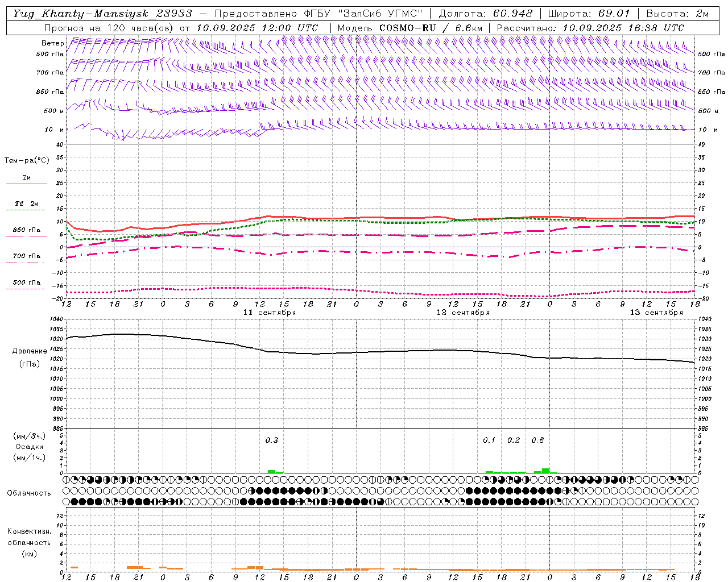Click the Осадки panel label
The height and width of the screenshot is (582, 728).
click(x=30, y=447)
